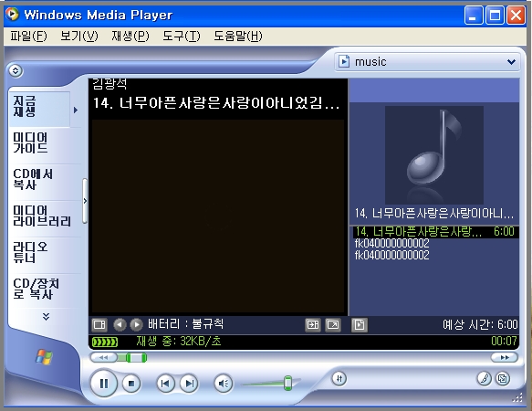Click the 재생 중: 32KB/초 status text

[x=179, y=341]
